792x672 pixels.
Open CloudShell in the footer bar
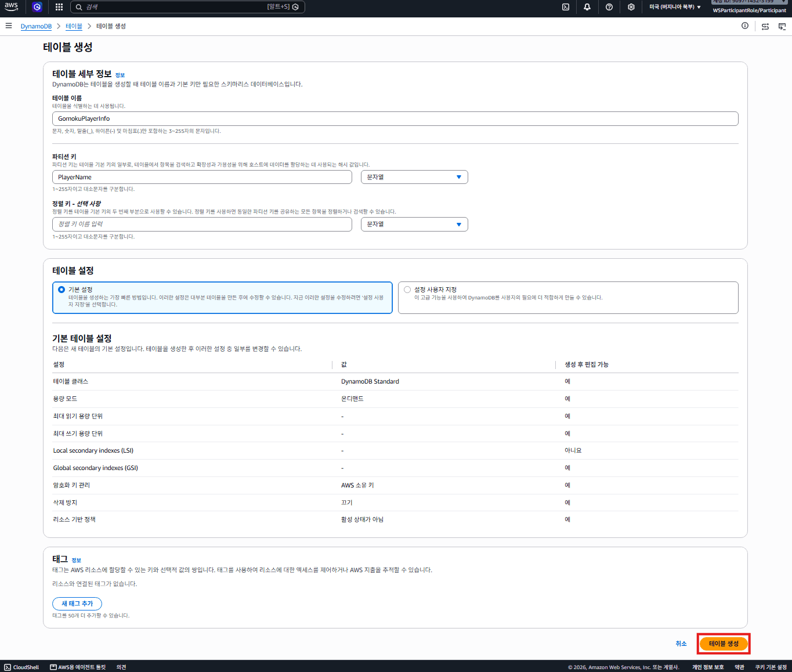(21, 667)
